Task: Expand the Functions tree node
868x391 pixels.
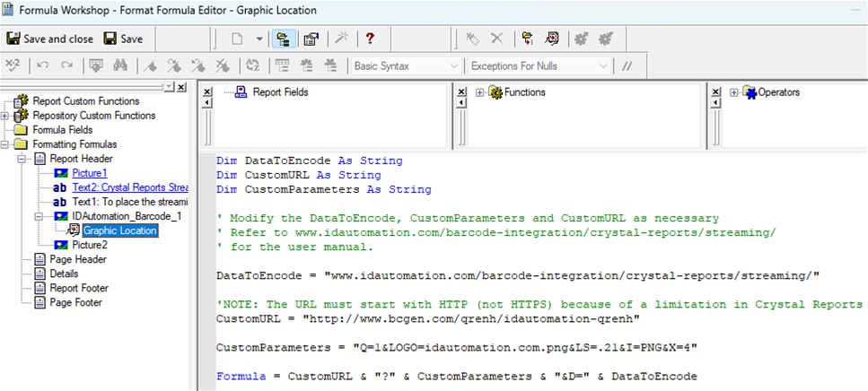Action: pyautogui.click(x=479, y=93)
